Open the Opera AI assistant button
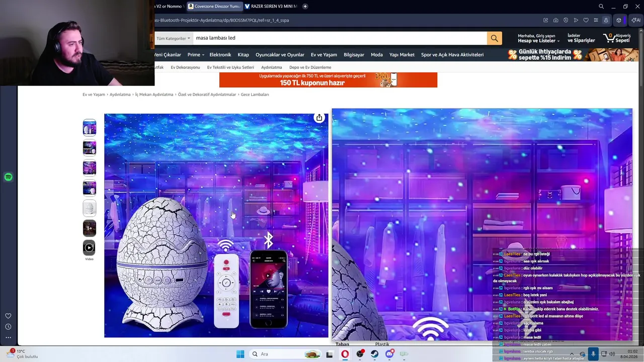Screen dimensions: 644x362 pyautogui.click(x=636, y=20)
